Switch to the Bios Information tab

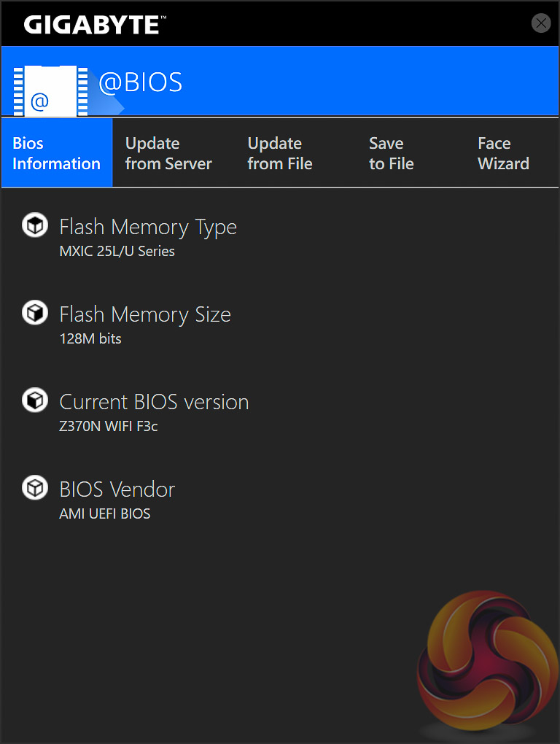[57, 153]
